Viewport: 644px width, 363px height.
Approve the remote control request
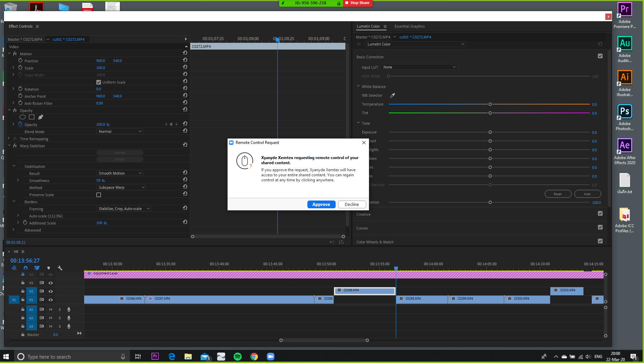pos(321,204)
